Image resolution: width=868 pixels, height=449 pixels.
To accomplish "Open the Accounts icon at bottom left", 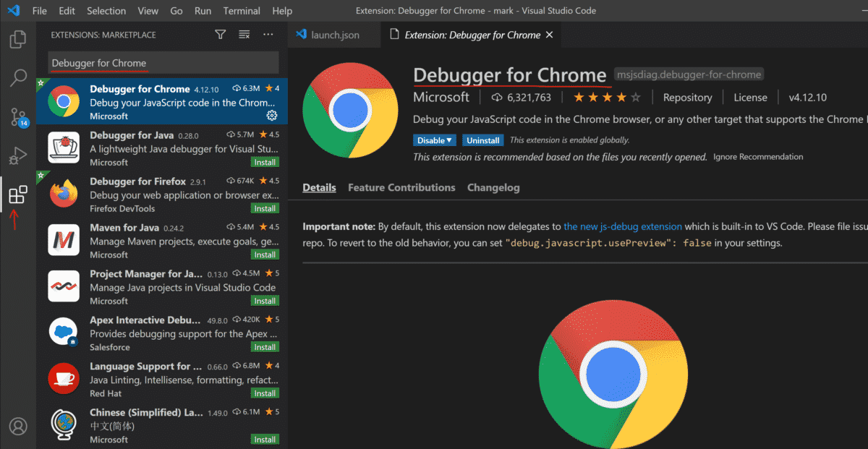I will coord(18,426).
